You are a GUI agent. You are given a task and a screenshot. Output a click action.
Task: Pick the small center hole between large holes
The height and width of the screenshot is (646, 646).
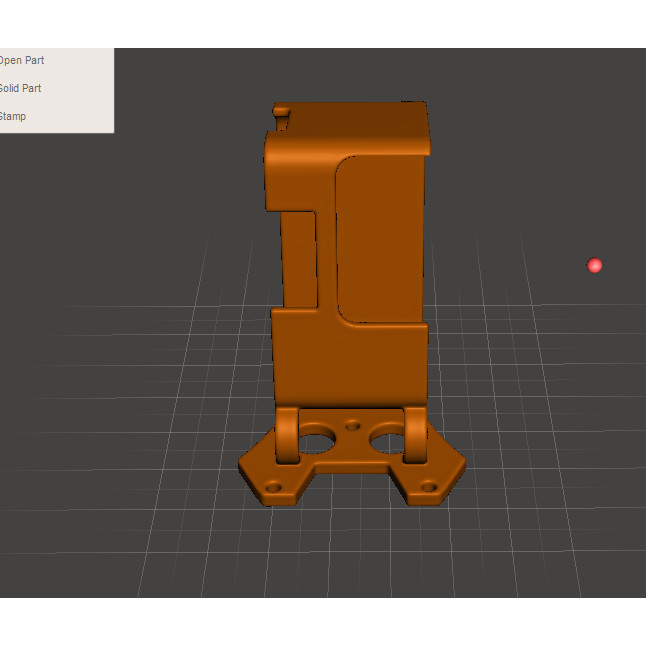click(x=352, y=426)
